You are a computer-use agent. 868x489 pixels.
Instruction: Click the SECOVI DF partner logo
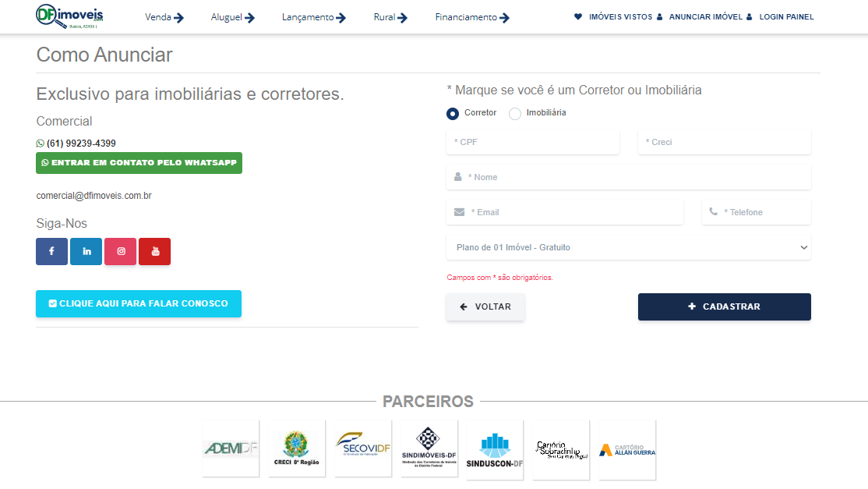pos(363,448)
